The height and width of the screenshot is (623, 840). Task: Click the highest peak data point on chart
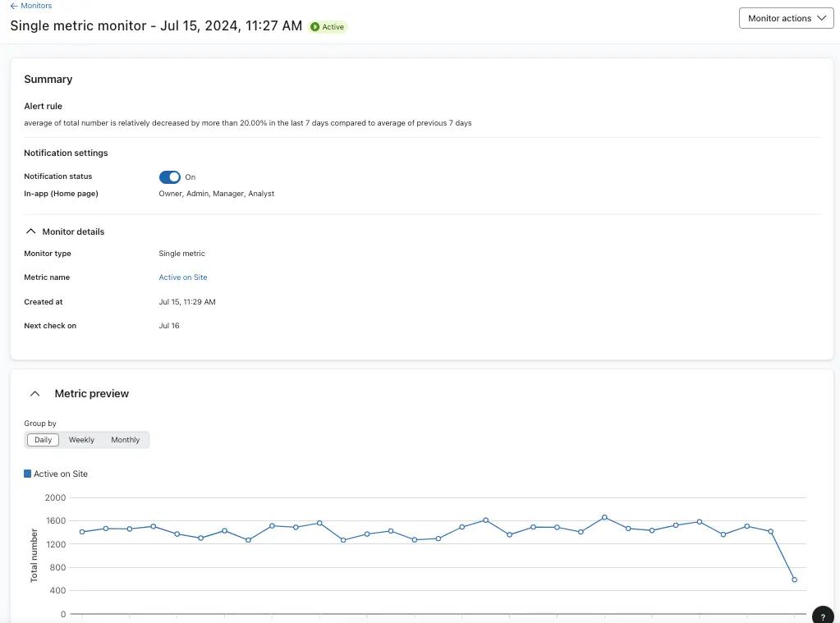click(605, 516)
